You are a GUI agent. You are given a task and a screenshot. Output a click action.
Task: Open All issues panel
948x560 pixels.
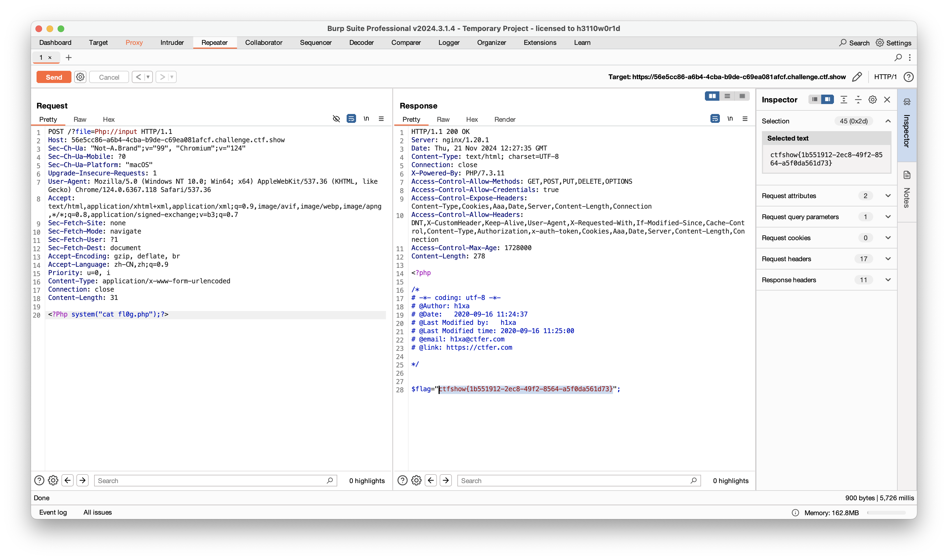click(x=97, y=512)
